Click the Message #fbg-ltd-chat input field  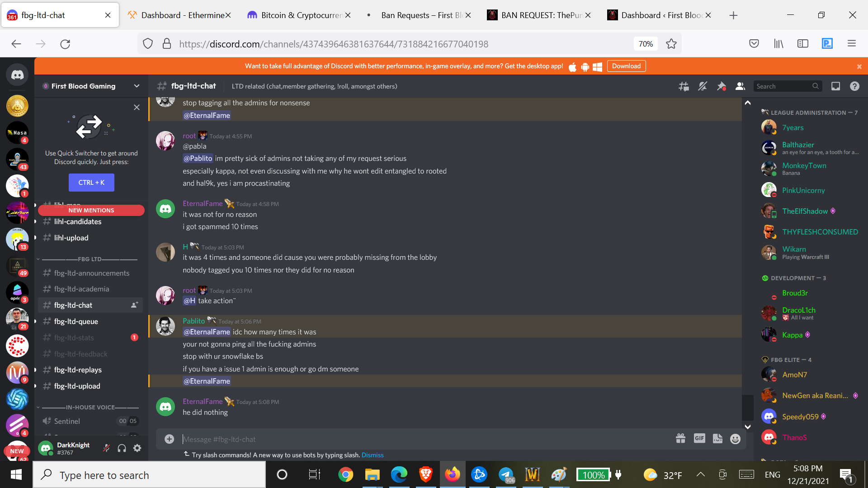coord(425,439)
